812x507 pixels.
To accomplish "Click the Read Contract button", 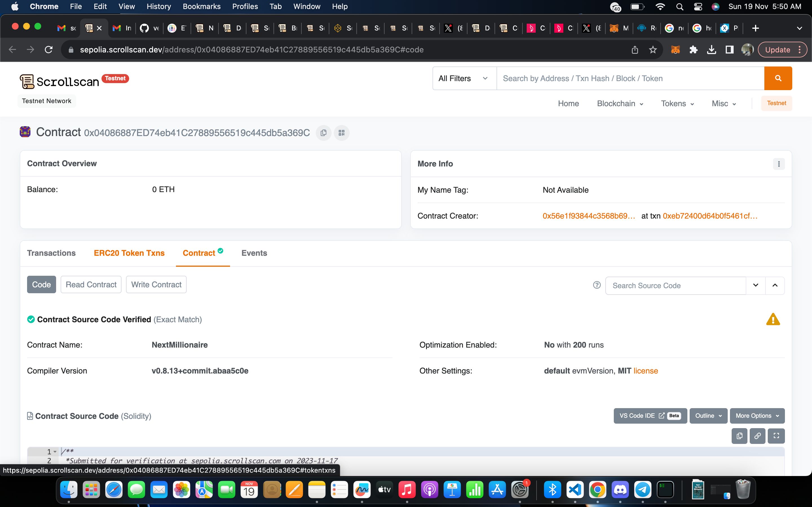I will [x=91, y=284].
